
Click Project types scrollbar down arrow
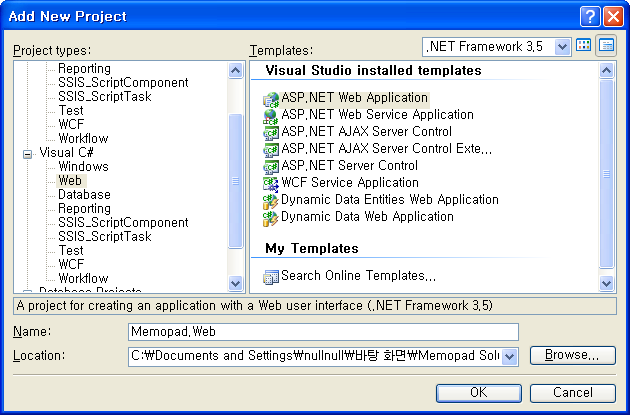tap(235, 283)
